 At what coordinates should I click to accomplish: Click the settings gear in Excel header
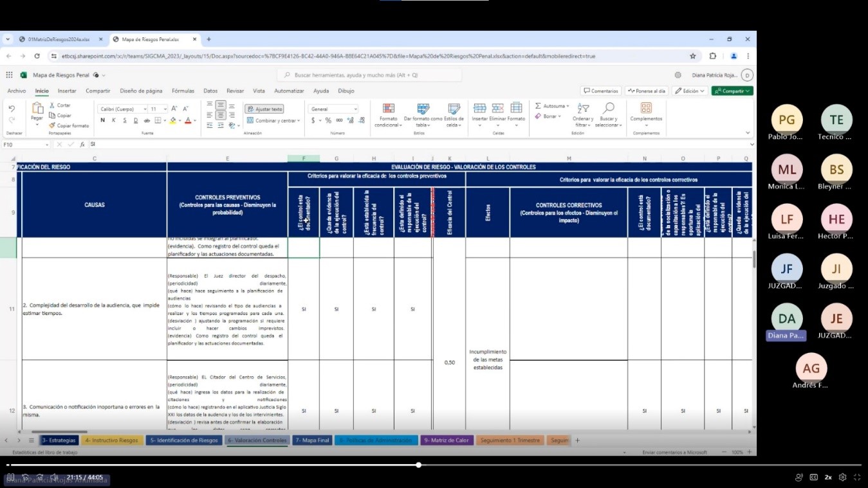[x=678, y=75]
